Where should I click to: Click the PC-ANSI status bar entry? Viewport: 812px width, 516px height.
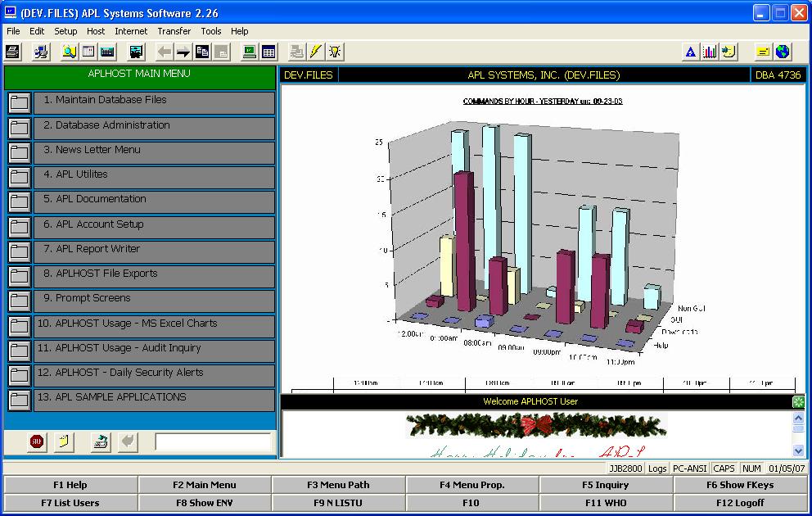coord(689,468)
